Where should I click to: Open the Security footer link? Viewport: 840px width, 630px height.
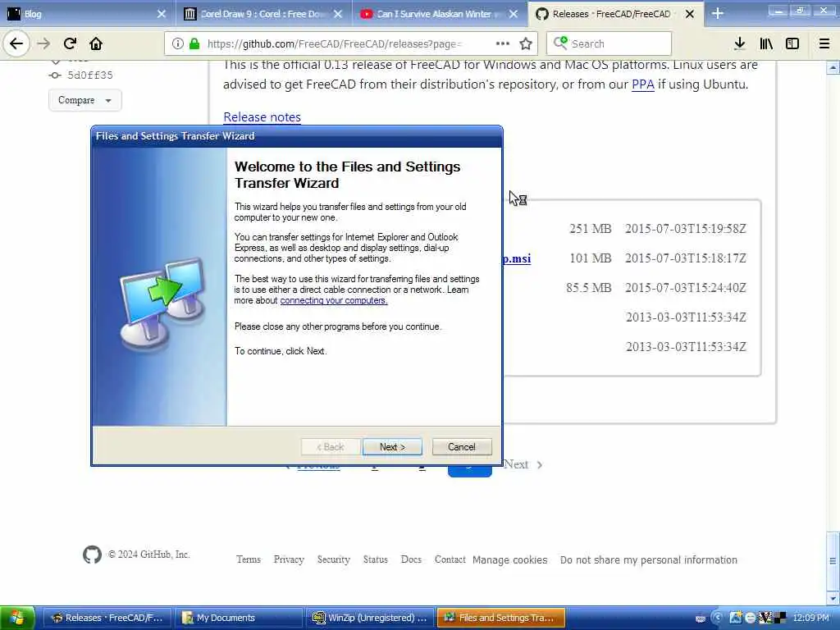[x=334, y=559]
